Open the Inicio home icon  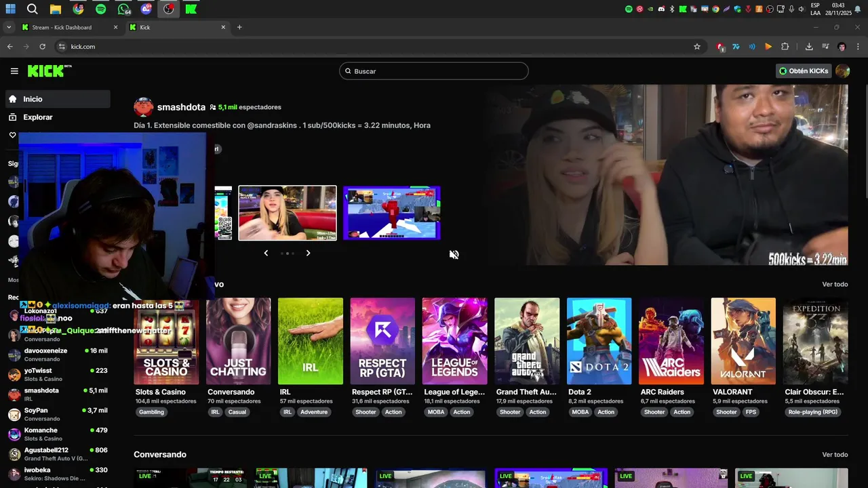pyautogui.click(x=12, y=99)
